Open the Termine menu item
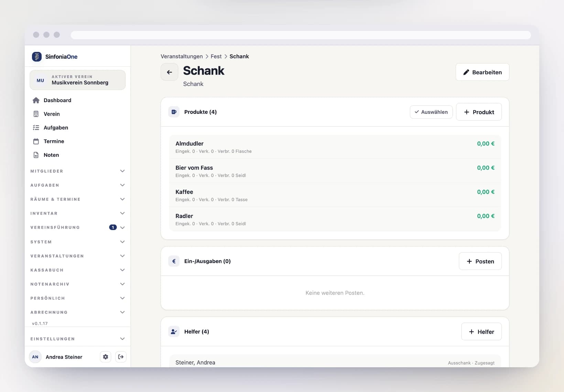 [77, 141]
